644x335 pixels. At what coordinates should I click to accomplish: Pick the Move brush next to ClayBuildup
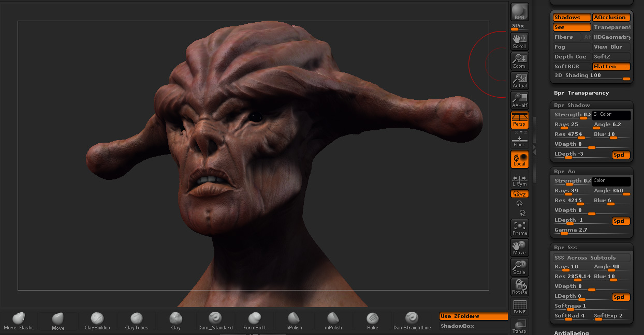[58, 321]
